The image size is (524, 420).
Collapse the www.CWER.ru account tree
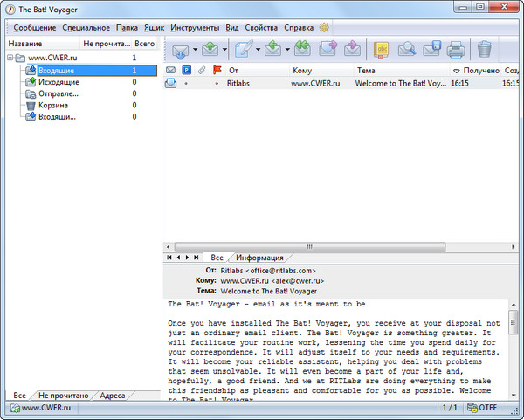(10, 58)
